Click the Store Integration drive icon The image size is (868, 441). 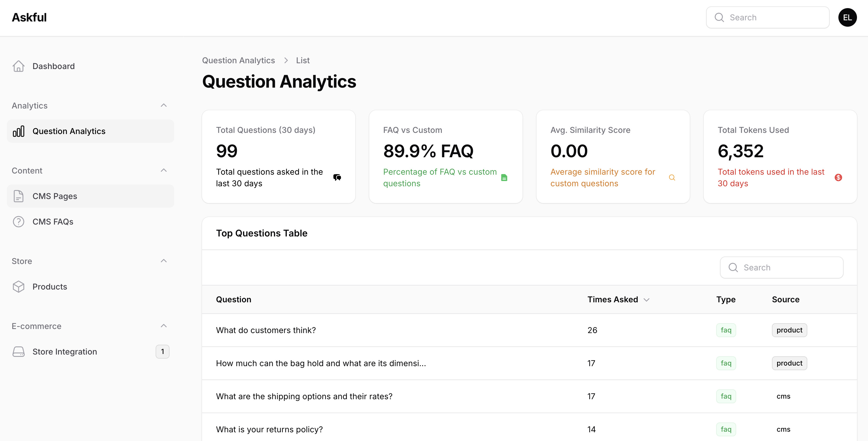click(x=19, y=351)
